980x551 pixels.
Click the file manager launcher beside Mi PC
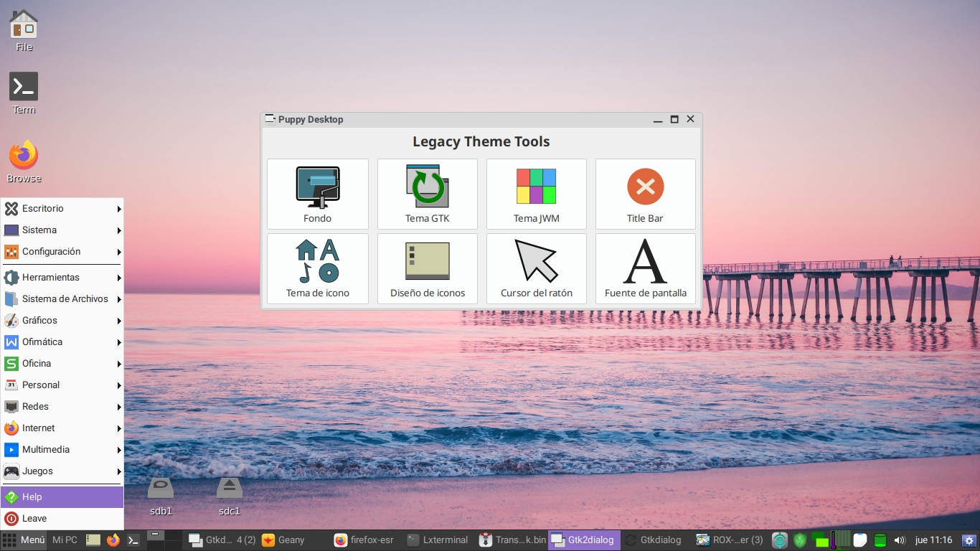click(93, 540)
